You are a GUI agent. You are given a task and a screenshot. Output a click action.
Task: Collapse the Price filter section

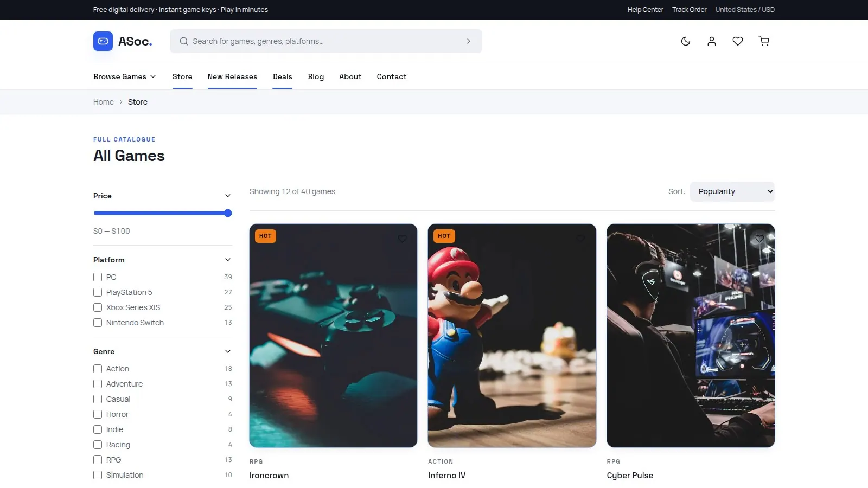coord(228,196)
